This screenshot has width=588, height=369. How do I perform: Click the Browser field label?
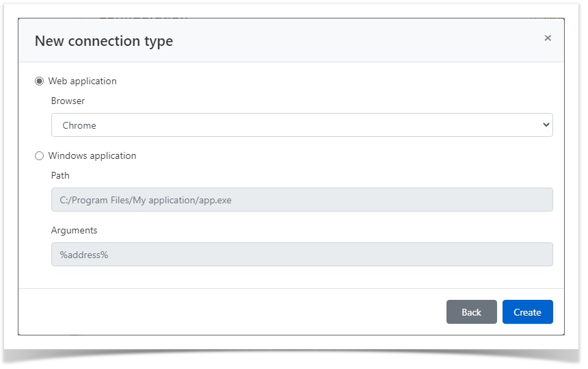pos(68,101)
